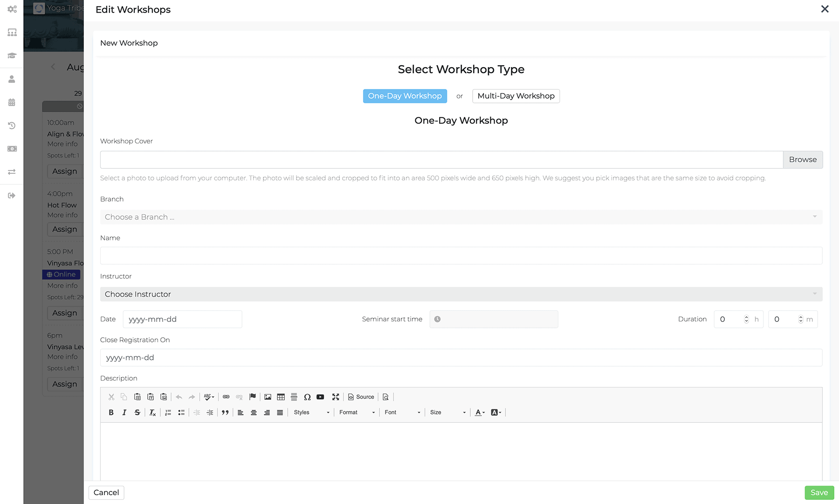Insert a table using the Table icon
Screen dimensions: 839x504
tap(281, 397)
